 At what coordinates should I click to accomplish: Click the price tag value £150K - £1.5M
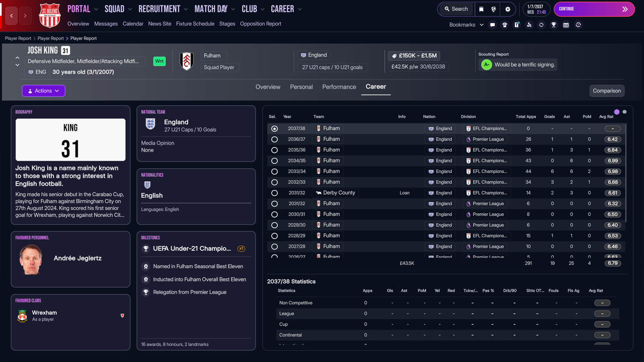[x=413, y=56]
